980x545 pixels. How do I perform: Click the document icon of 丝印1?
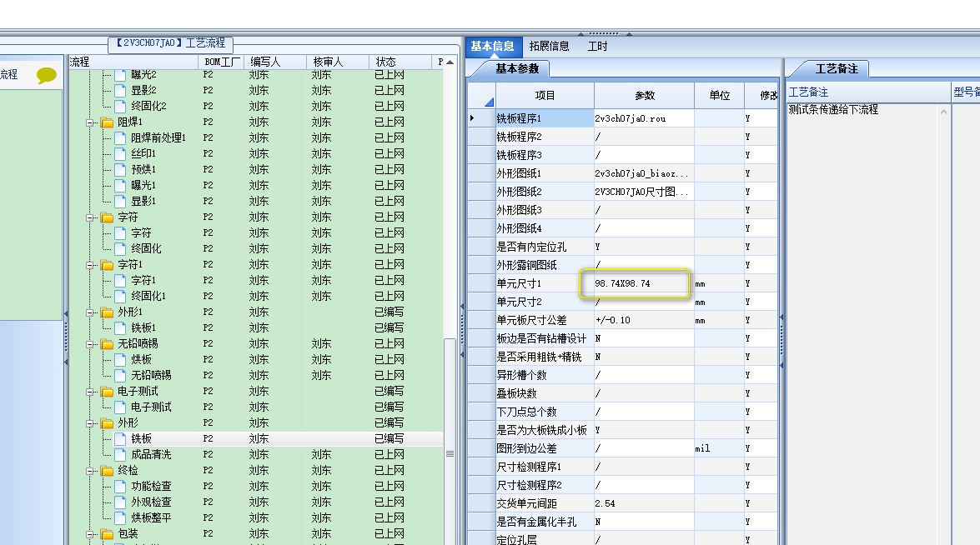[x=121, y=153]
